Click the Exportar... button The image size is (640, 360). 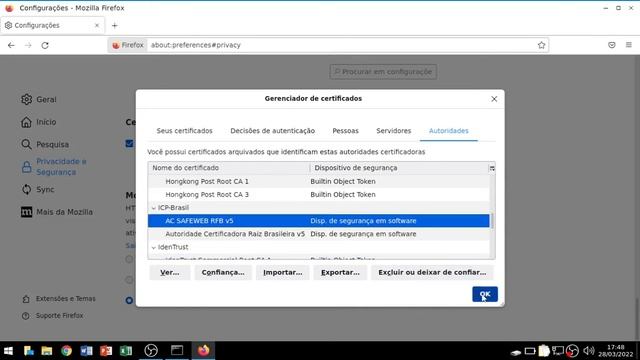[340, 272]
